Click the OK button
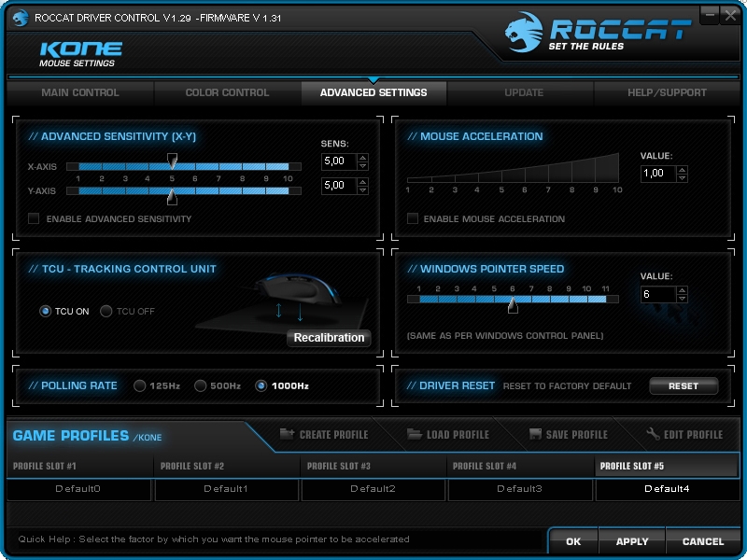Viewport: 747px width, 560px height. (x=573, y=541)
